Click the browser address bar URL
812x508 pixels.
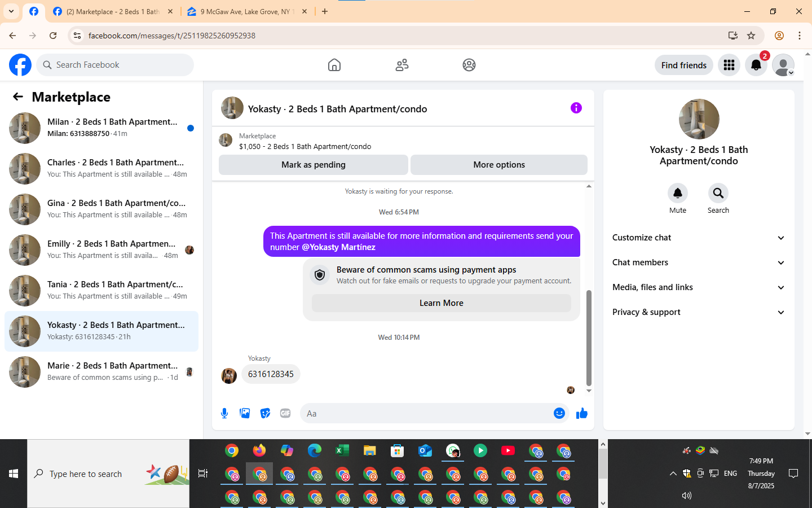(x=172, y=36)
